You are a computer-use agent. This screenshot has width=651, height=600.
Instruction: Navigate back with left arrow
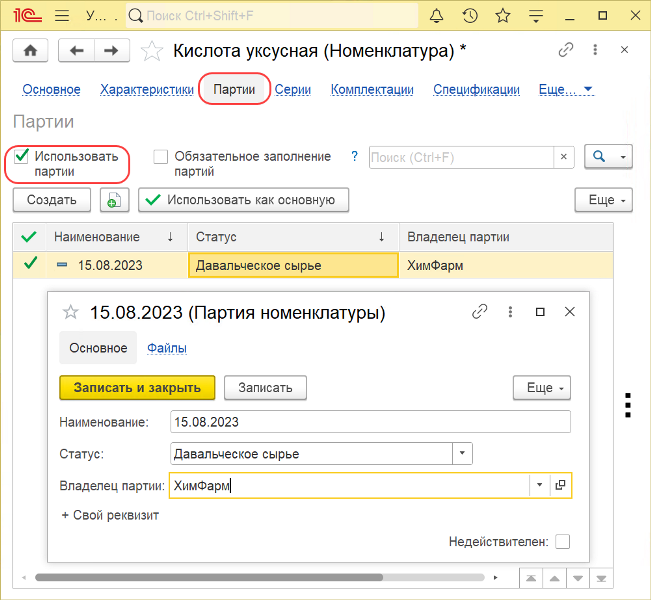pos(77,51)
